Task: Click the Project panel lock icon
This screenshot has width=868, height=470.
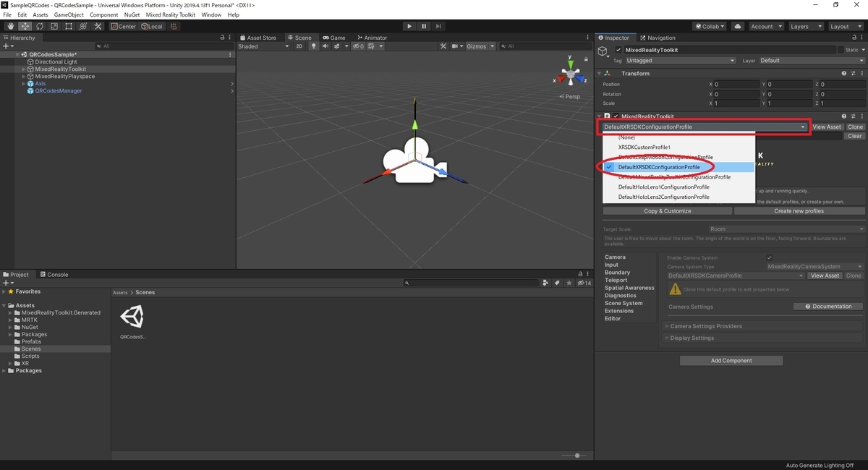Action: pyautogui.click(x=581, y=275)
